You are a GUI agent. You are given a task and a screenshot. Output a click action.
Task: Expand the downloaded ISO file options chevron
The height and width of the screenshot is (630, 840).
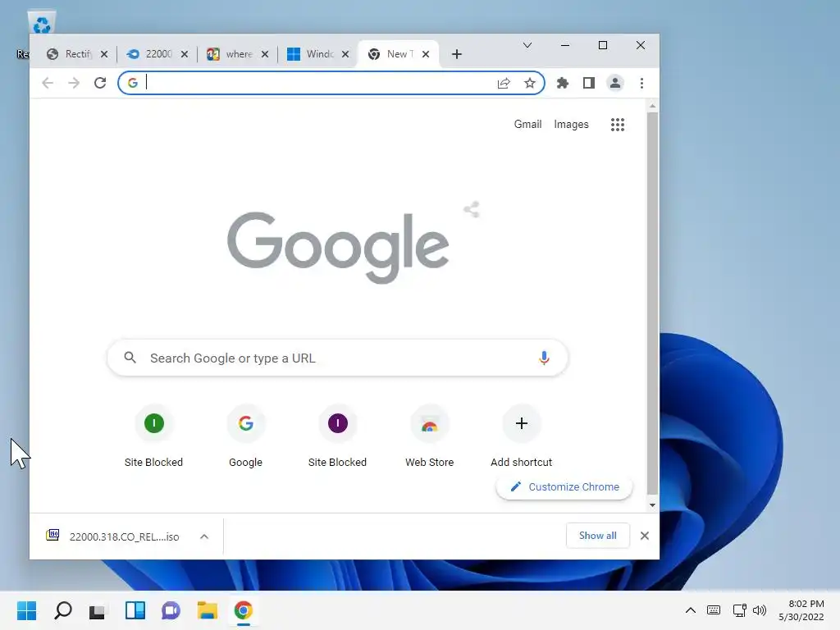pos(204,536)
